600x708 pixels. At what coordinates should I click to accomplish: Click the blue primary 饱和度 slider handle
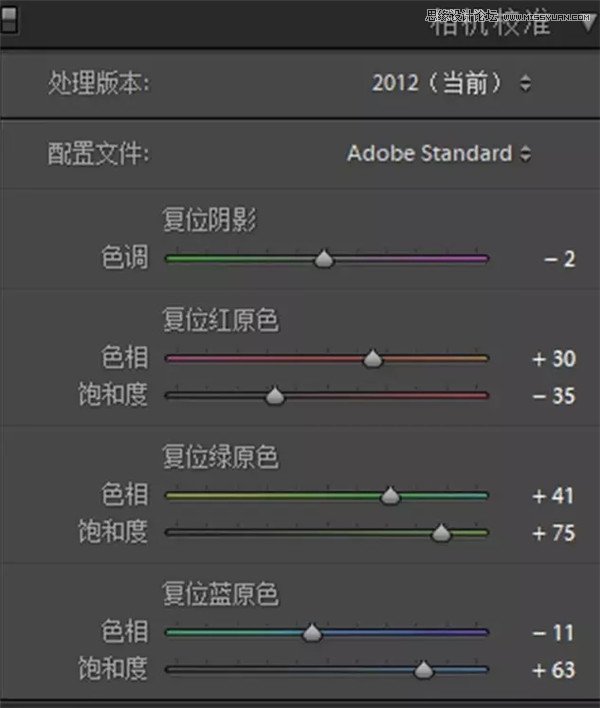423,670
